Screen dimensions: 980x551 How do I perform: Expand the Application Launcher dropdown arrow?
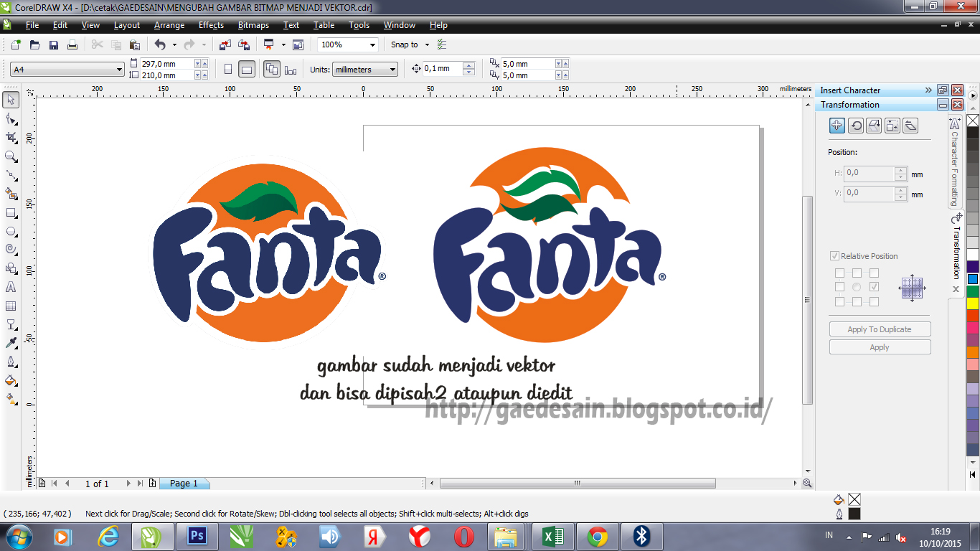tap(283, 44)
